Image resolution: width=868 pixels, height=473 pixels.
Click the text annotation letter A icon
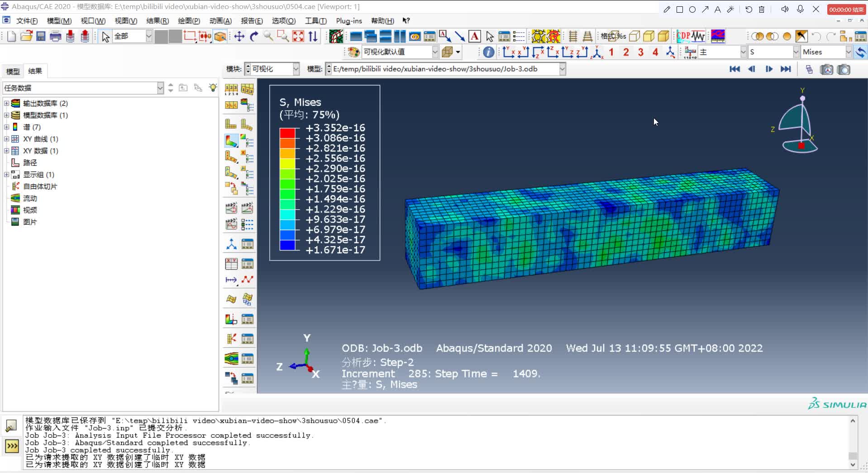[x=474, y=36]
